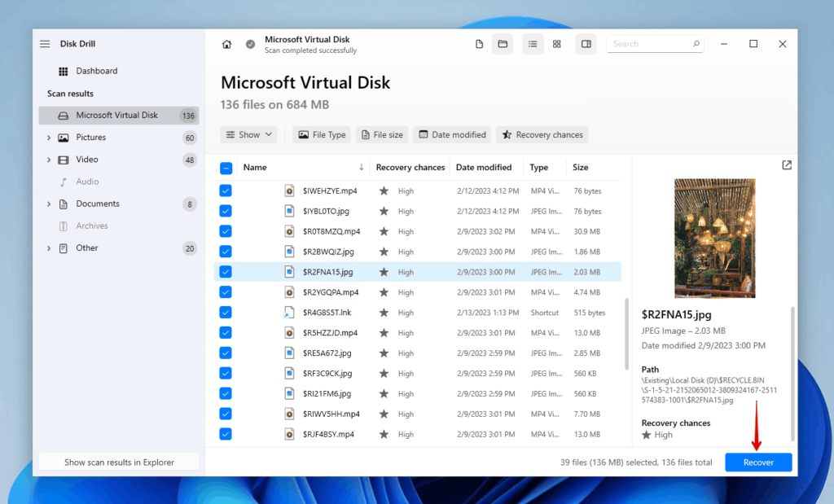The height and width of the screenshot is (504, 834).
Task: Click the Recover button
Action: [758, 462]
